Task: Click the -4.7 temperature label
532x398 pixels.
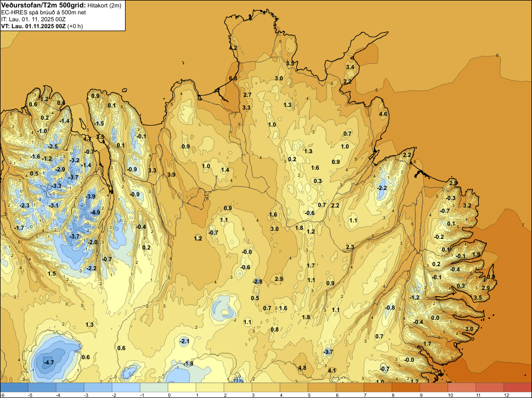Action: 49,362
